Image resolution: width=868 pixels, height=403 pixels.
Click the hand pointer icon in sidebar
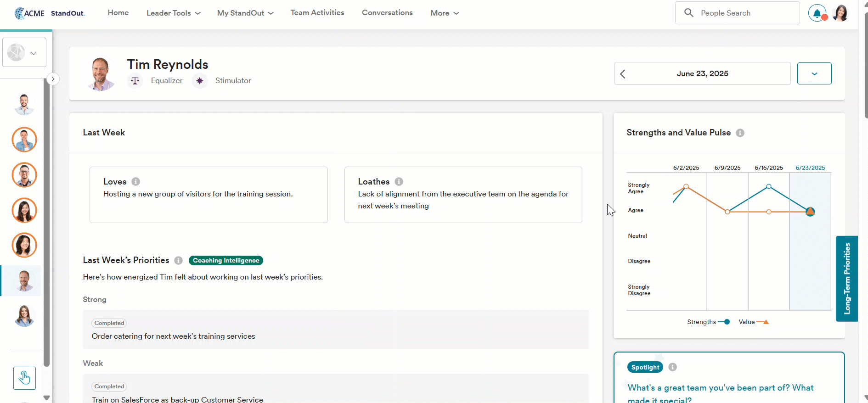pyautogui.click(x=24, y=378)
